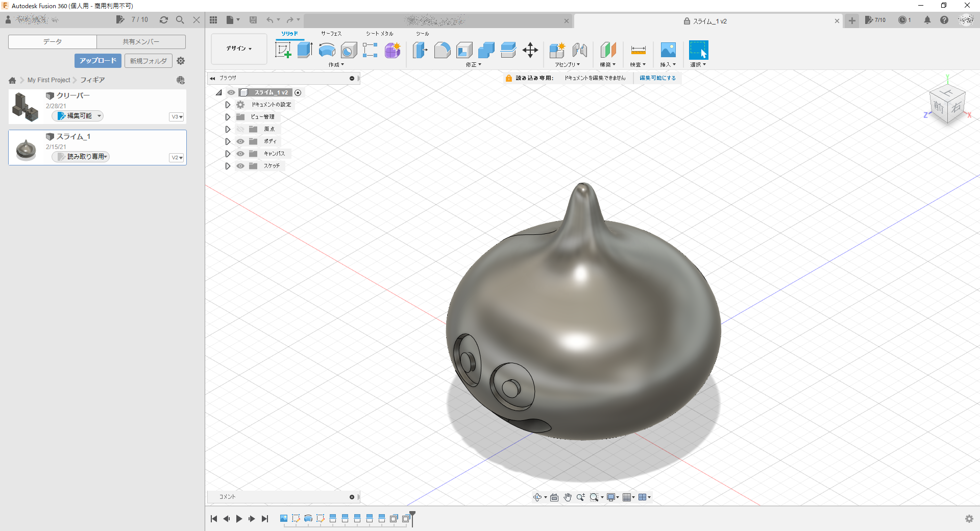This screenshot has height=531, width=980.
Task: Activate the Pan hand tool
Action: tap(568, 497)
